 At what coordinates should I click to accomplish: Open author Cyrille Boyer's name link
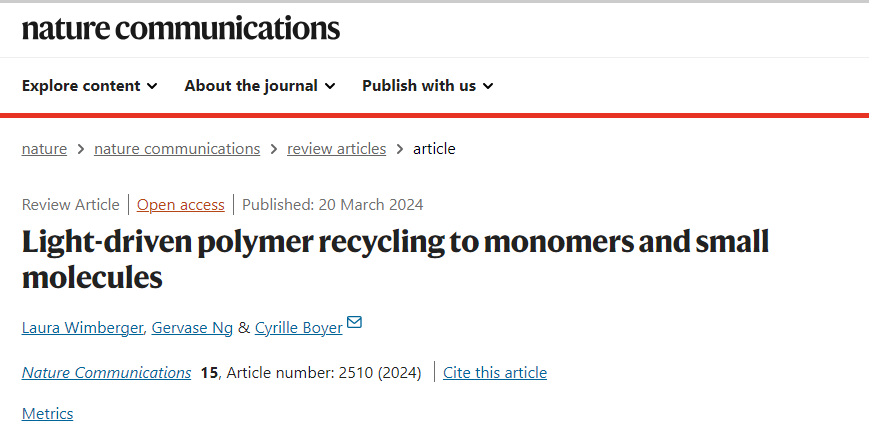[299, 328]
